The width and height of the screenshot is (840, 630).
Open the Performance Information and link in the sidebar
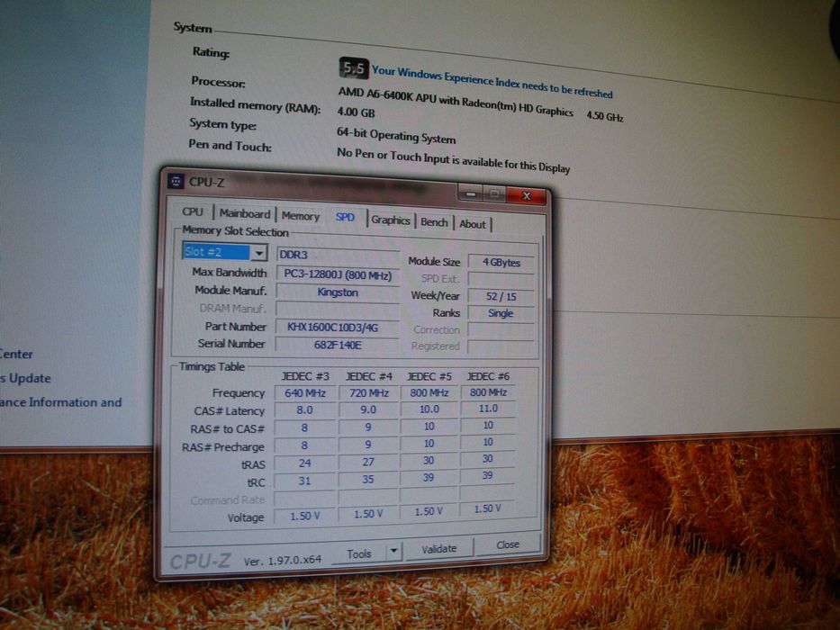[60, 402]
